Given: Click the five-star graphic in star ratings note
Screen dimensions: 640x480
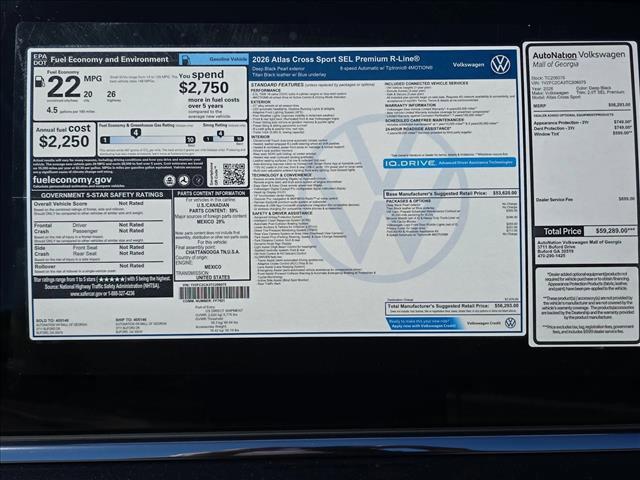Looking at the screenshot, I should click(x=111, y=280).
